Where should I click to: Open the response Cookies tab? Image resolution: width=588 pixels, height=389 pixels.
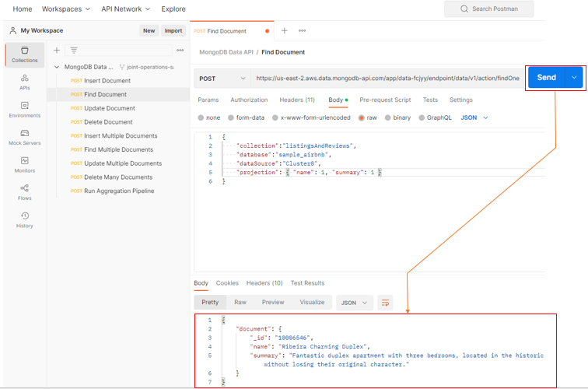[227, 283]
